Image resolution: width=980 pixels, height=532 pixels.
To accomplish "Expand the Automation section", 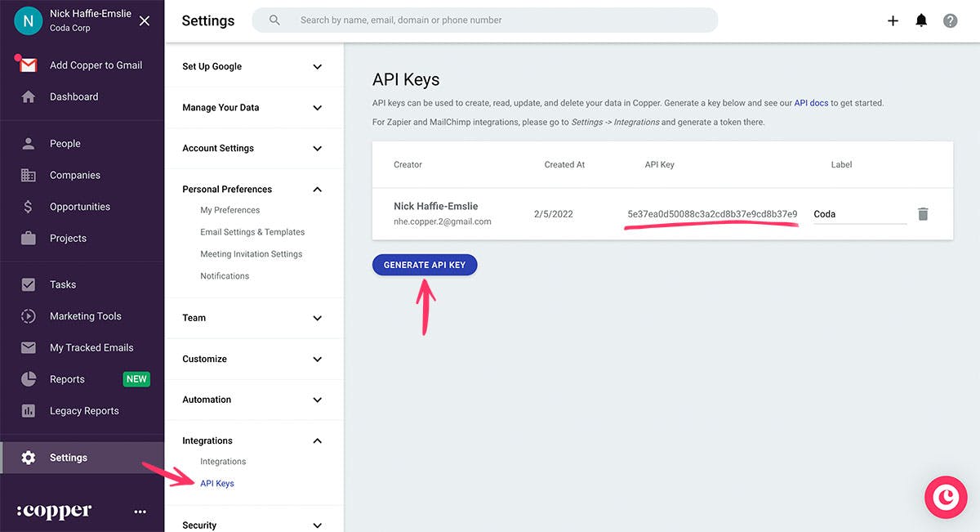I will click(x=254, y=400).
